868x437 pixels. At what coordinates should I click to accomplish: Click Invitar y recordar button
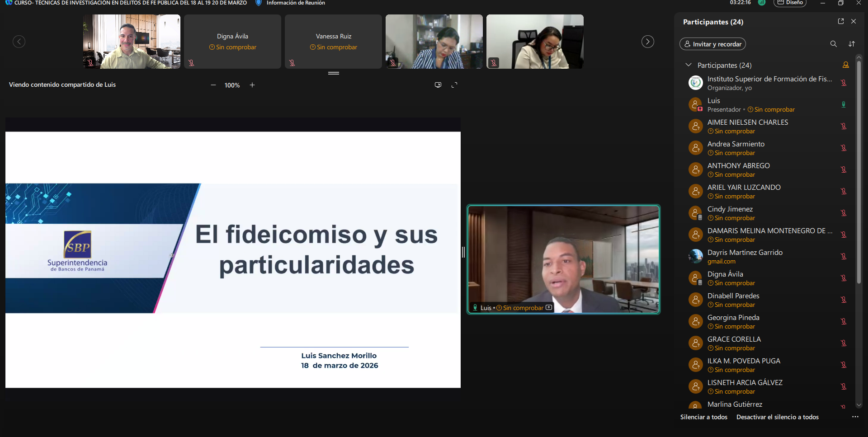[x=712, y=44]
